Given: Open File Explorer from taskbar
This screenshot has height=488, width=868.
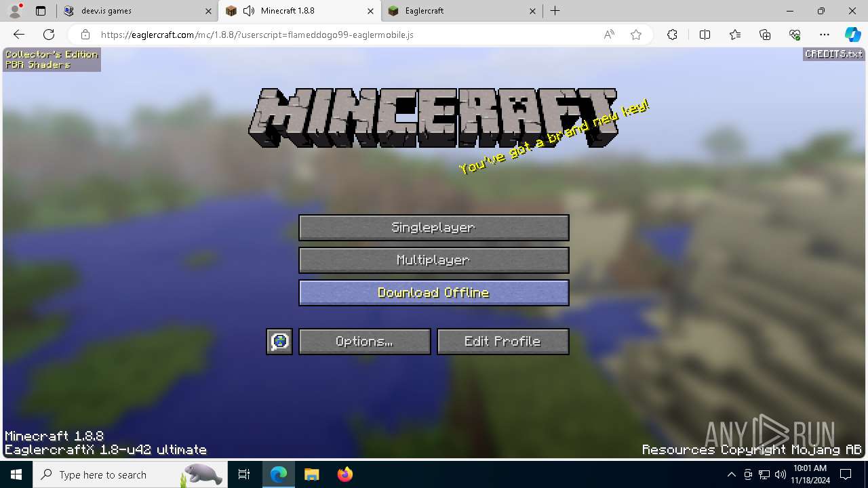Looking at the screenshot, I should (x=311, y=474).
